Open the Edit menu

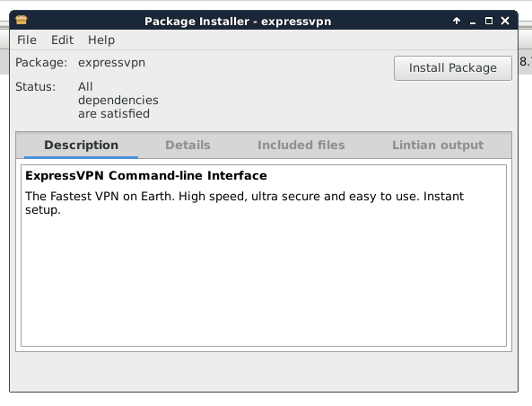point(62,40)
